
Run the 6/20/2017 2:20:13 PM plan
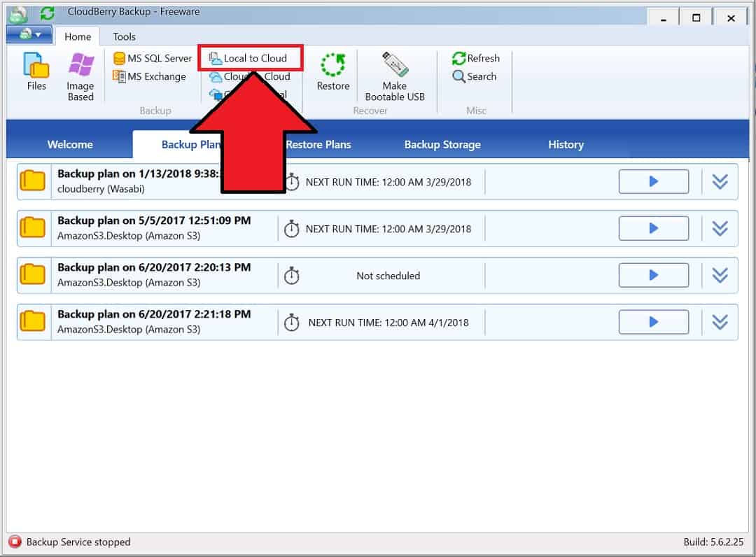click(653, 275)
